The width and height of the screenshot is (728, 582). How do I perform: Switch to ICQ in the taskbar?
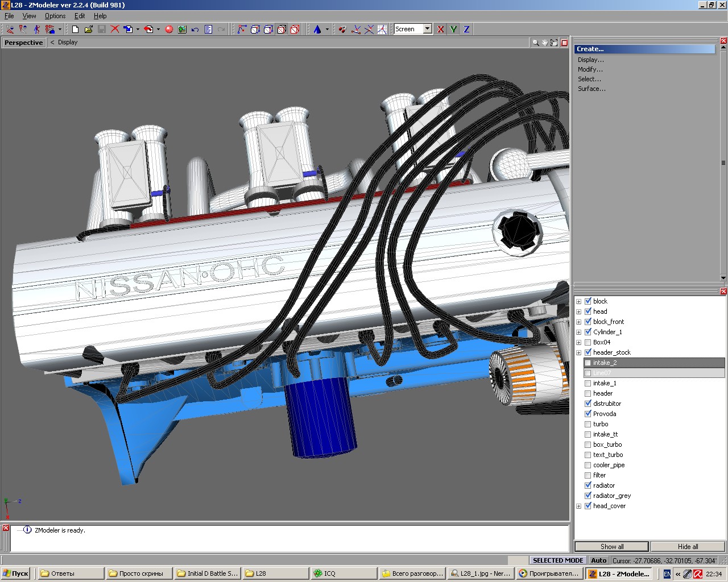tap(343, 573)
